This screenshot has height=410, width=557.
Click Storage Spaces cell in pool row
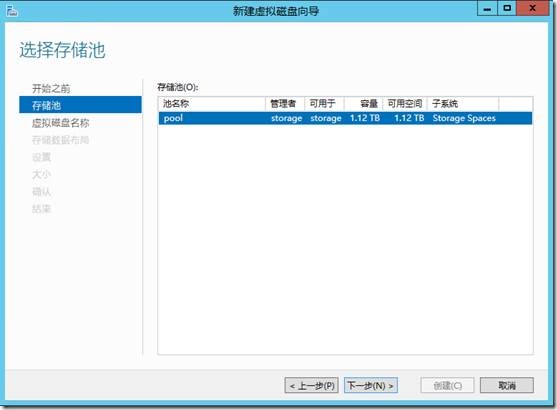click(x=464, y=118)
